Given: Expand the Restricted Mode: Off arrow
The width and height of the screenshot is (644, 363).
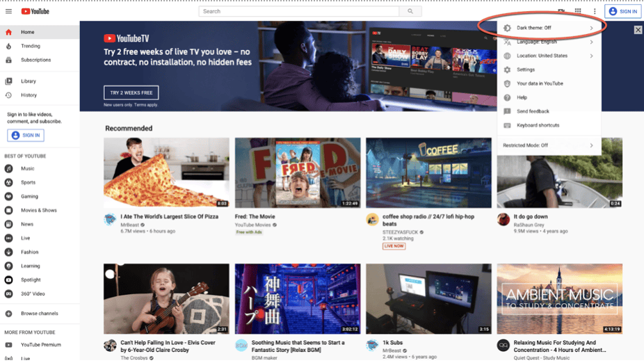Looking at the screenshot, I should (591, 145).
